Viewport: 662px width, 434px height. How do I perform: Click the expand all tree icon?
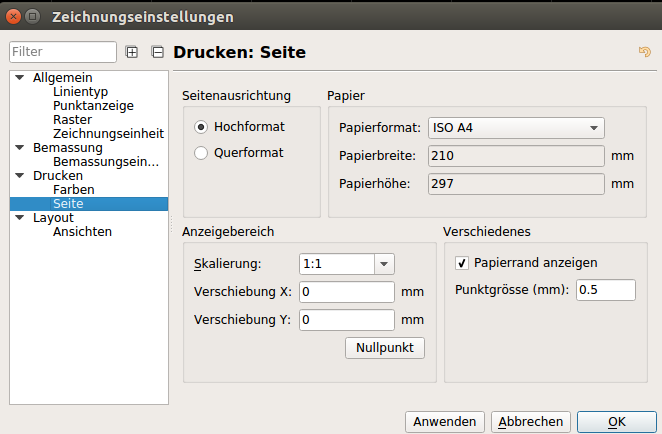(133, 52)
